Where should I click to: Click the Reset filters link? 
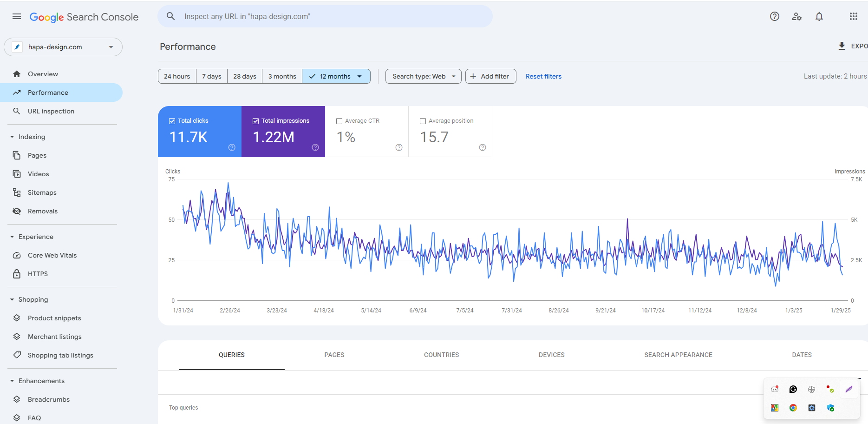click(543, 76)
